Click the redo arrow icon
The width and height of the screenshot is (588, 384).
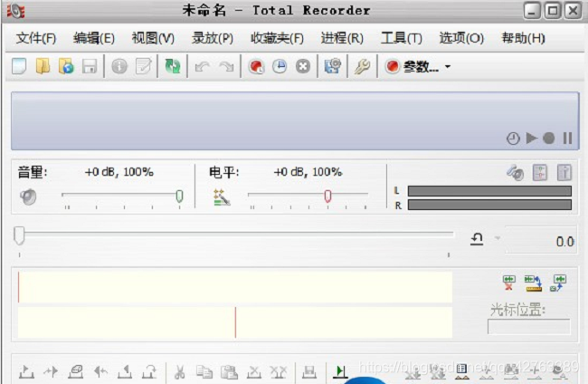(226, 67)
